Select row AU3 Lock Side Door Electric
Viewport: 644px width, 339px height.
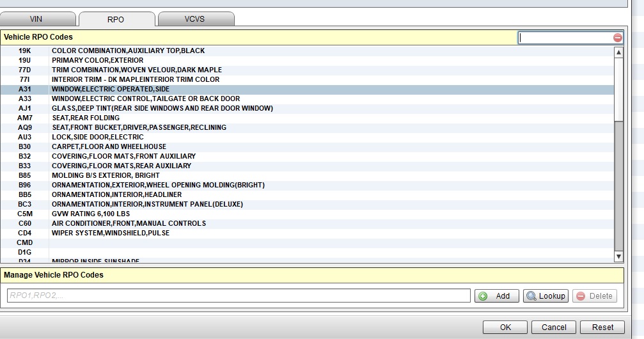(307, 138)
